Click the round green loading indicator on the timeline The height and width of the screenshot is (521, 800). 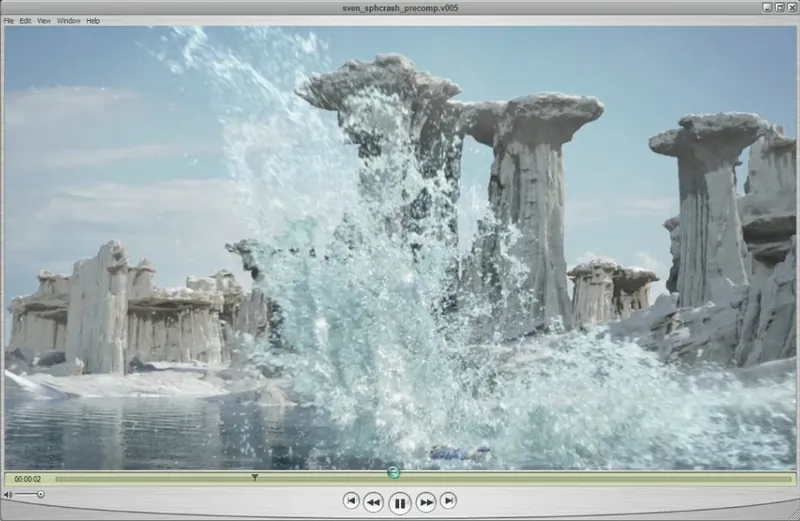[393, 473]
